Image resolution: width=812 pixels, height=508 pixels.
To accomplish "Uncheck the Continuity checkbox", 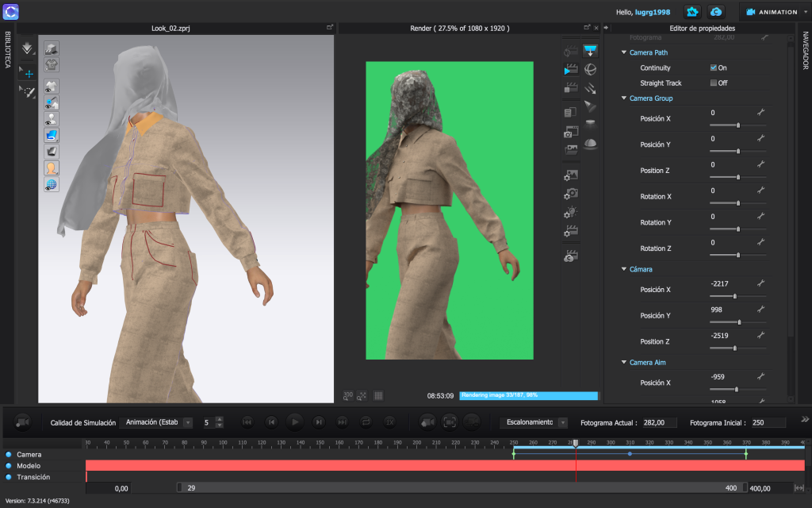I will [x=714, y=68].
